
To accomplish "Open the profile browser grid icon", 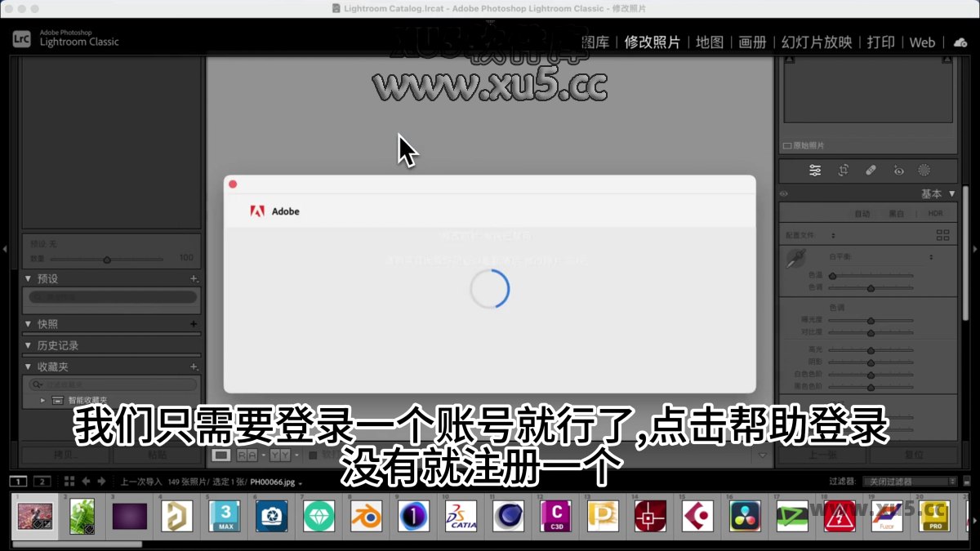I will [943, 234].
